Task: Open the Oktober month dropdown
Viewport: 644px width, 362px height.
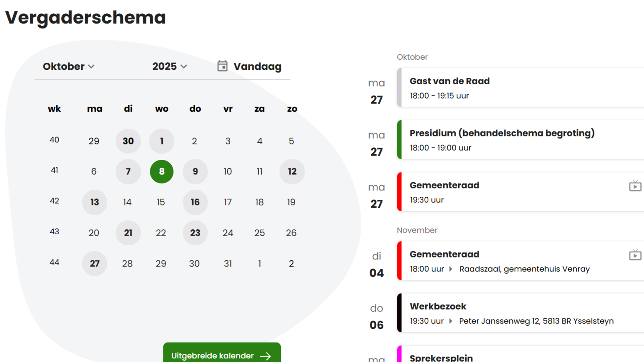Action: [x=68, y=66]
